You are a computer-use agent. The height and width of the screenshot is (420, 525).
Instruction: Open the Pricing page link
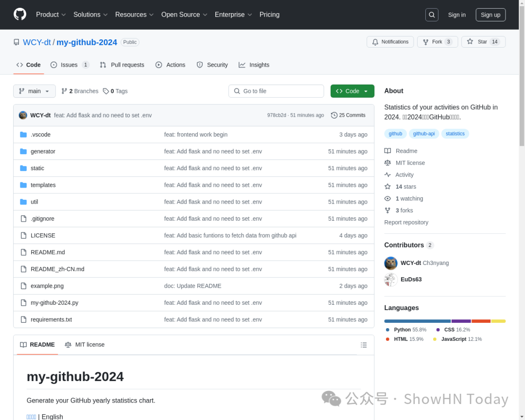(269, 15)
